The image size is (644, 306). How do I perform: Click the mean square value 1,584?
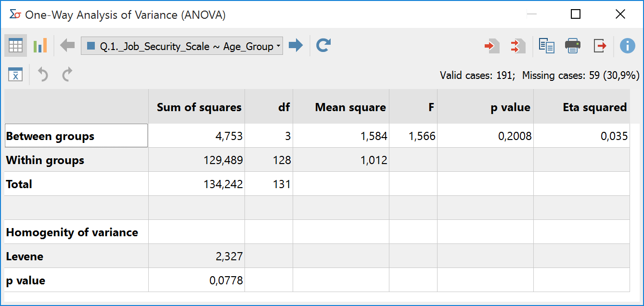coord(341,136)
